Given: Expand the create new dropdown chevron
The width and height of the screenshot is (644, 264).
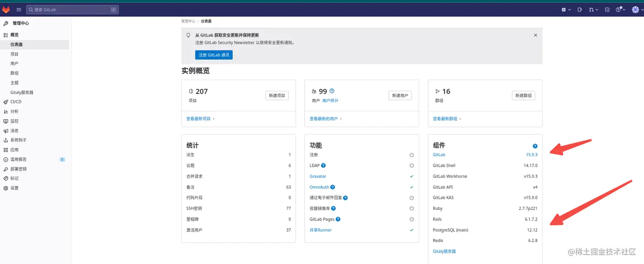Looking at the screenshot, I should (x=569, y=9).
